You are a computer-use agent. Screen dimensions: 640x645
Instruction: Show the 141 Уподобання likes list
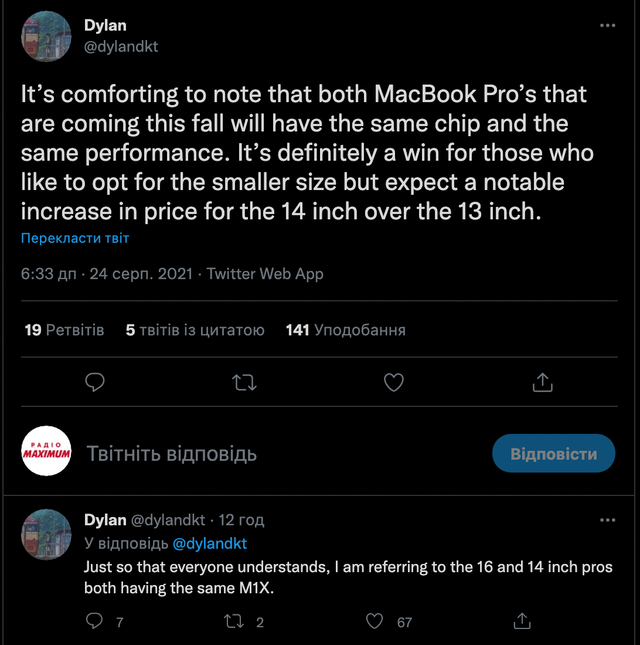346,329
